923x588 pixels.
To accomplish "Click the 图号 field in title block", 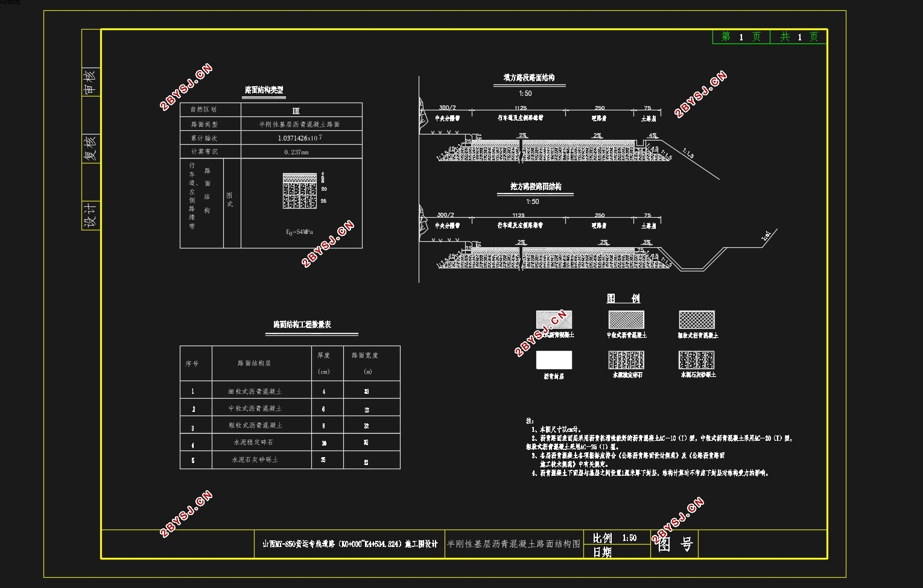I will 675,545.
